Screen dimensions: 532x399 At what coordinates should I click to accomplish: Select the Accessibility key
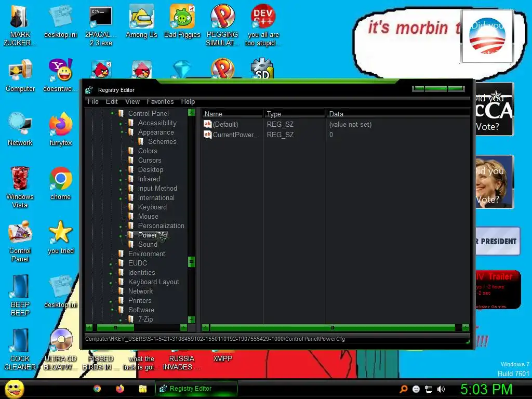(x=157, y=123)
